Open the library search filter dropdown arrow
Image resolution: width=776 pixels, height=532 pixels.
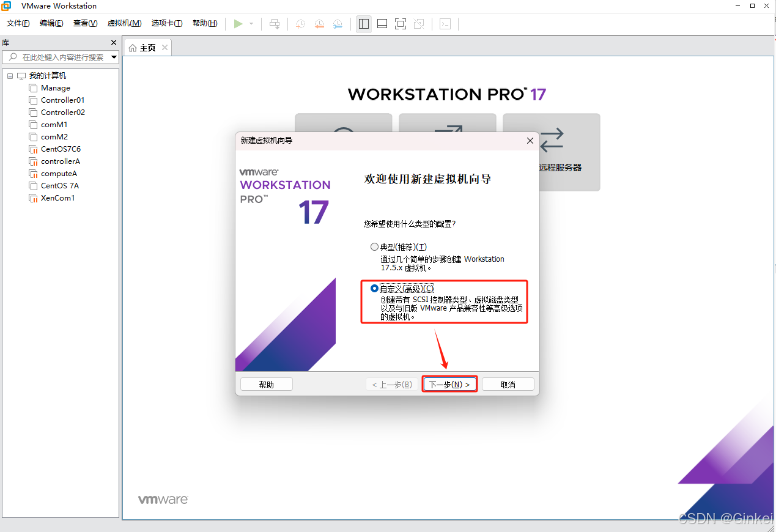pyautogui.click(x=114, y=57)
